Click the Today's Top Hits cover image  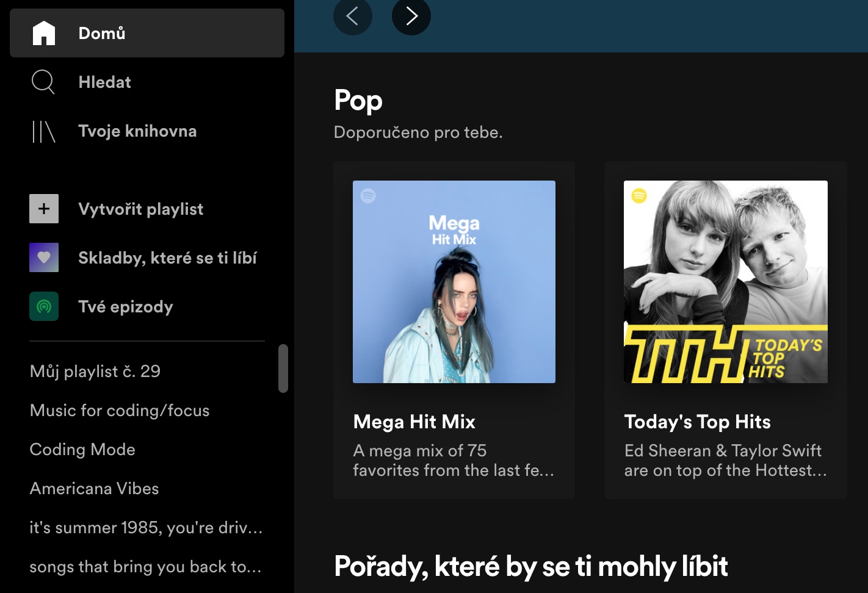click(725, 282)
